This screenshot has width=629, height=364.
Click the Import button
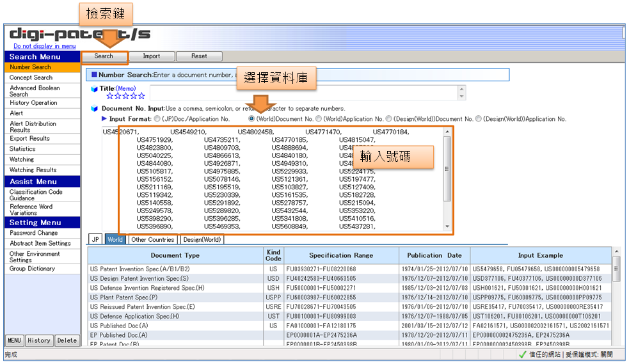[x=152, y=56]
